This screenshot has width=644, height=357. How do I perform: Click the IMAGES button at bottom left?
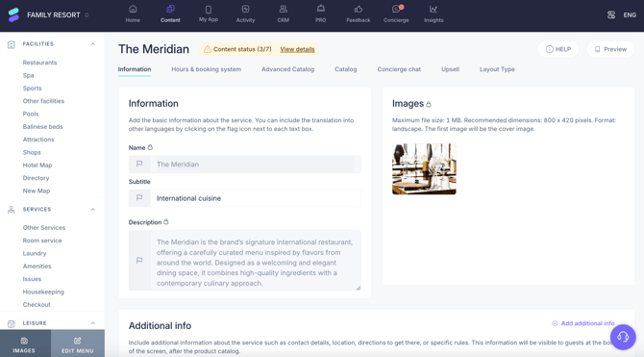(24, 344)
